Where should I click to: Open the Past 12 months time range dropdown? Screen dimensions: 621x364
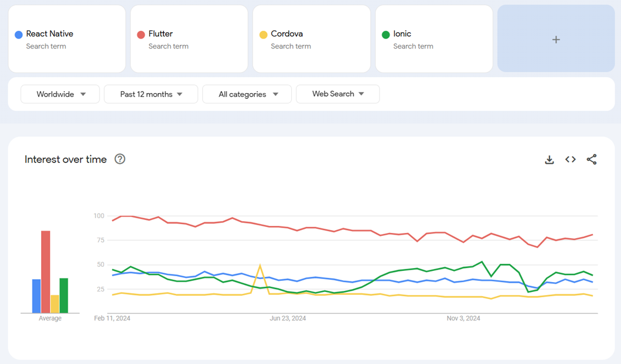click(151, 94)
